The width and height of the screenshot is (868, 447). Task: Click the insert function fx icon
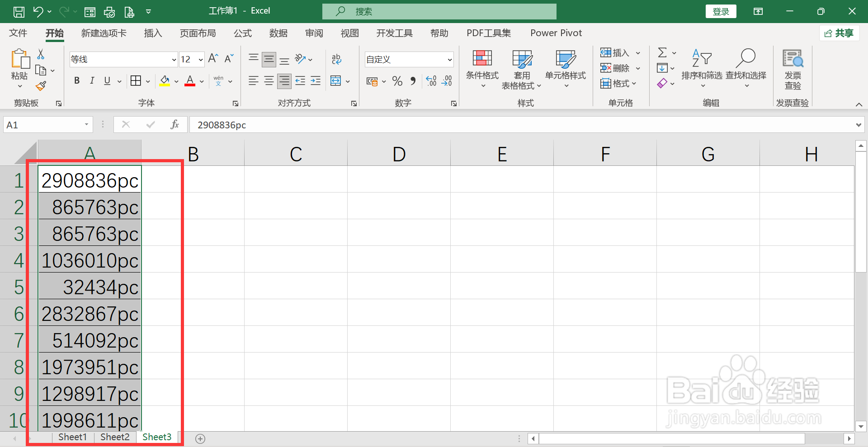[x=175, y=125]
